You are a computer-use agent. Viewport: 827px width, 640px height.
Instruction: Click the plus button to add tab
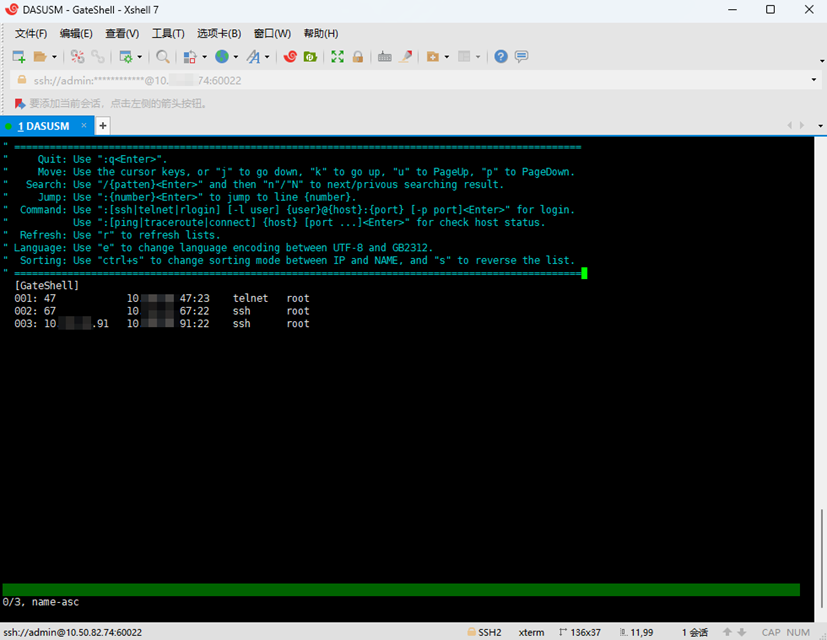[x=102, y=126]
